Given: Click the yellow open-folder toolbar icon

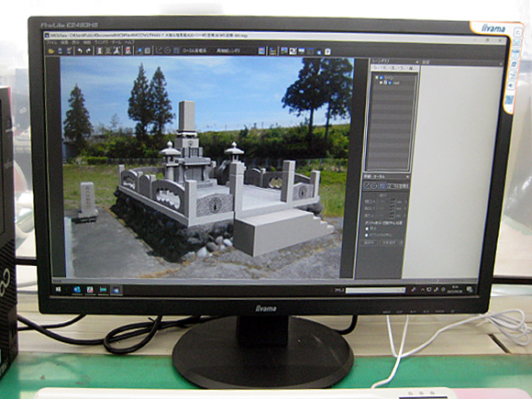Looking at the screenshot, I should 51,50.
